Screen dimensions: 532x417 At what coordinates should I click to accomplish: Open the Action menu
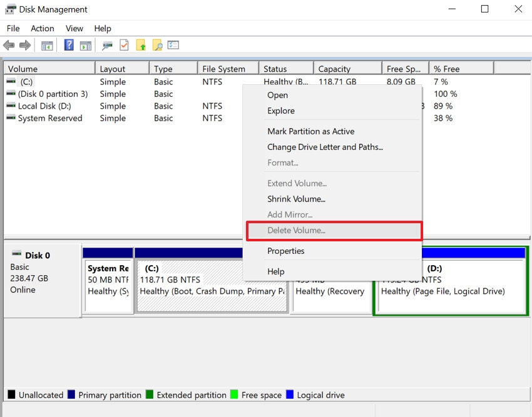click(42, 28)
